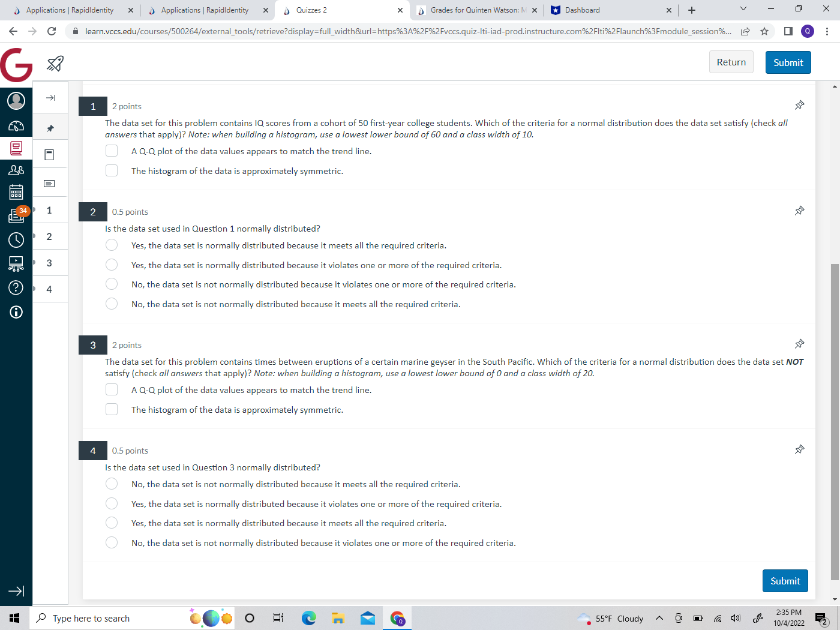The width and height of the screenshot is (840, 630).
Task: Open your Account profile icon
Action: [x=16, y=100]
